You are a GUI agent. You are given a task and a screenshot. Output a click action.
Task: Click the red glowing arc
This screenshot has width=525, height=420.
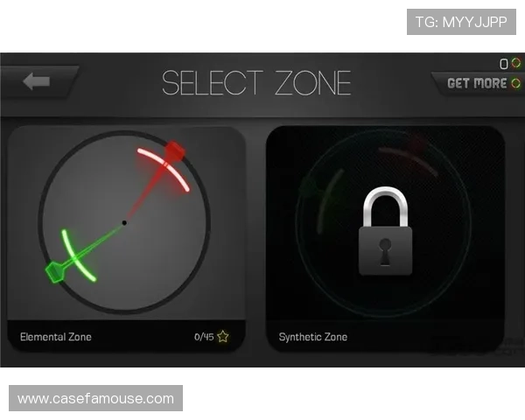(x=164, y=169)
